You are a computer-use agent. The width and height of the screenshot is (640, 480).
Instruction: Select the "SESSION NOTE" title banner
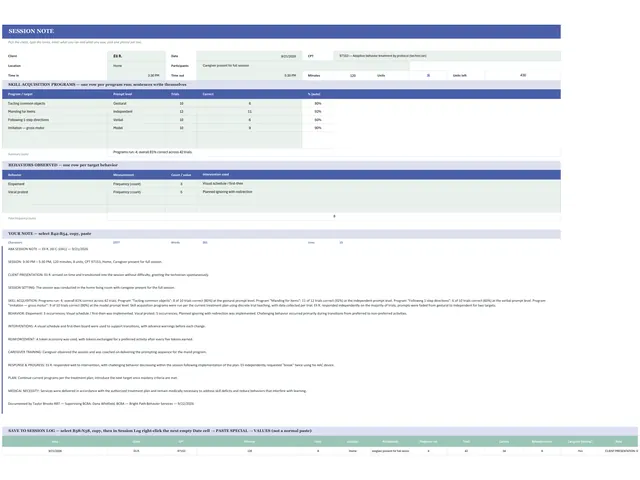[x=281, y=31]
